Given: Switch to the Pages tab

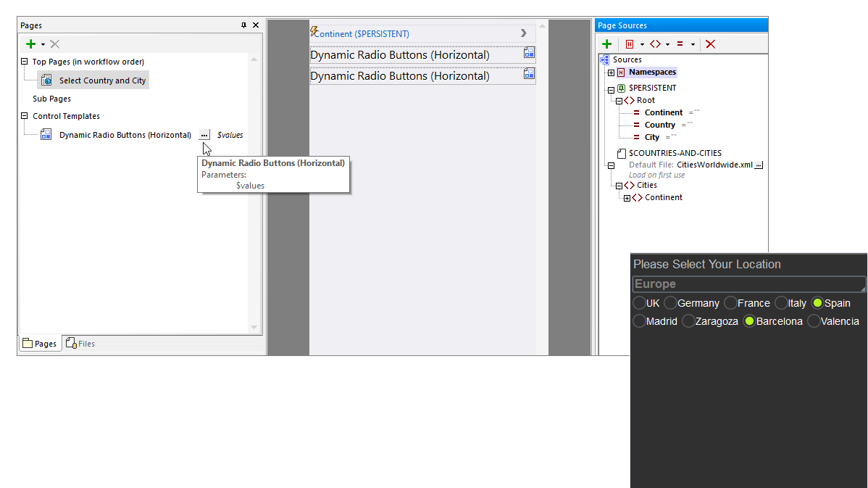Looking at the screenshot, I should point(40,343).
